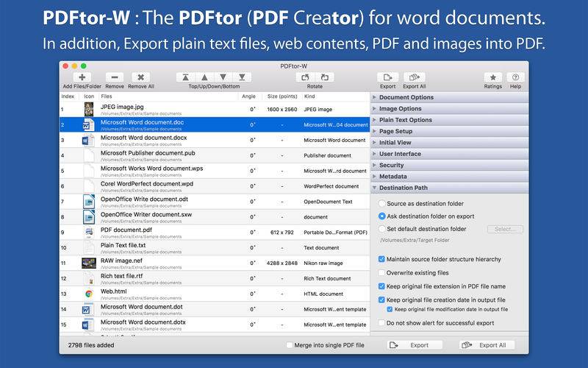588x368 pixels.
Task: Click the Chrome icon of Web.html row
Action: pyautogui.click(x=89, y=294)
